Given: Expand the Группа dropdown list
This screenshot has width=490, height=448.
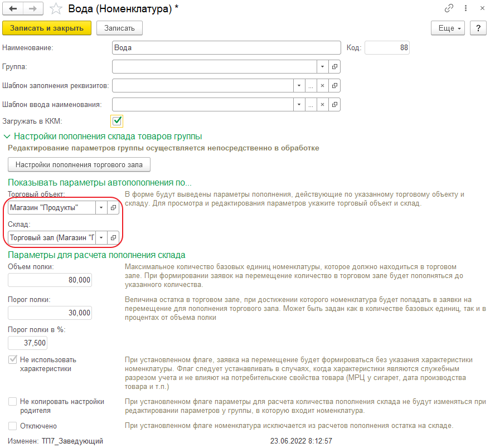Looking at the screenshot, I should [x=323, y=67].
